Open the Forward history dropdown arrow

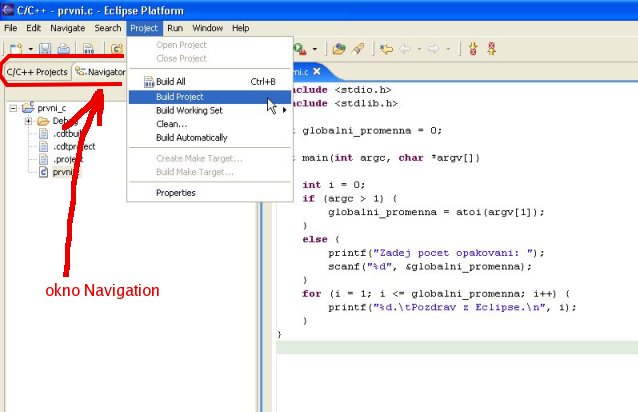point(448,49)
